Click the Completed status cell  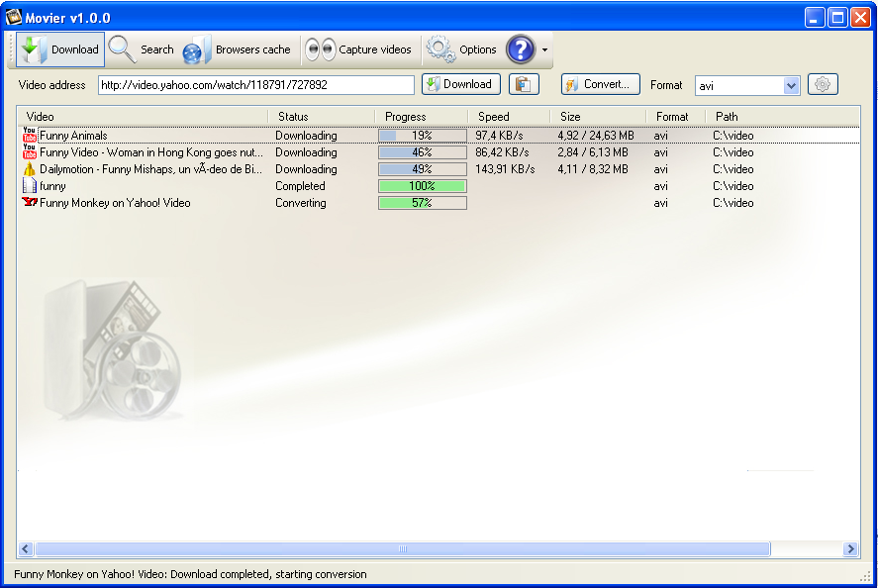300,186
